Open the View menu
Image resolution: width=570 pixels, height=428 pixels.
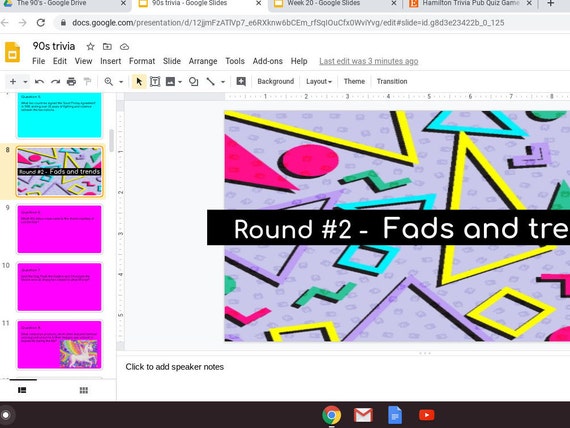point(83,61)
